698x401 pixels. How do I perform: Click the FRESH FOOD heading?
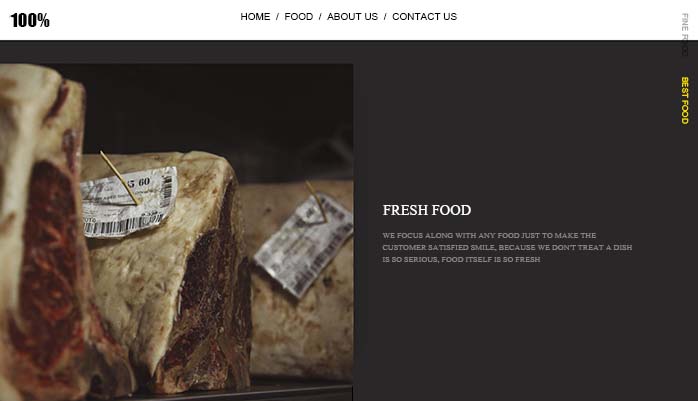[426, 210]
